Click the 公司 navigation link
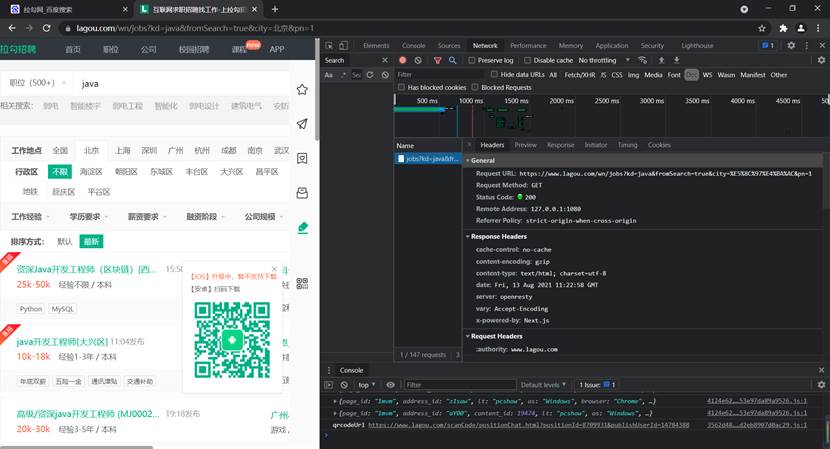Screen dimensions: 830x449 148,49
